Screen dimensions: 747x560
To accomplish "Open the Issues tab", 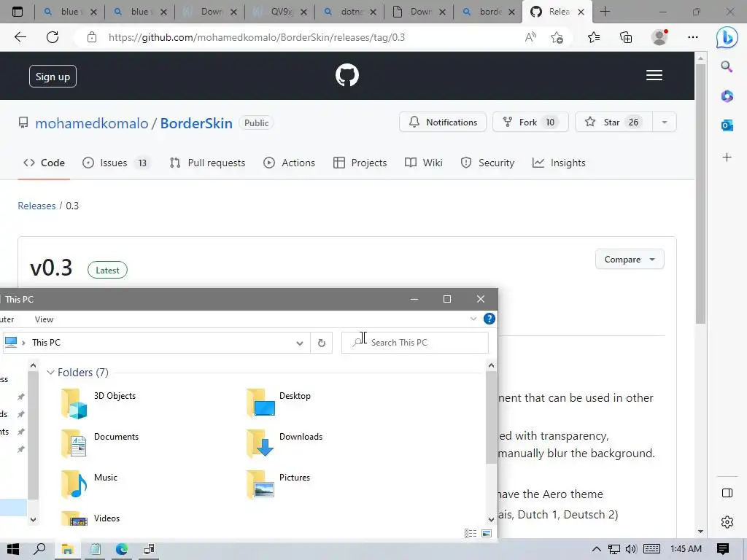I will pyautogui.click(x=117, y=163).
